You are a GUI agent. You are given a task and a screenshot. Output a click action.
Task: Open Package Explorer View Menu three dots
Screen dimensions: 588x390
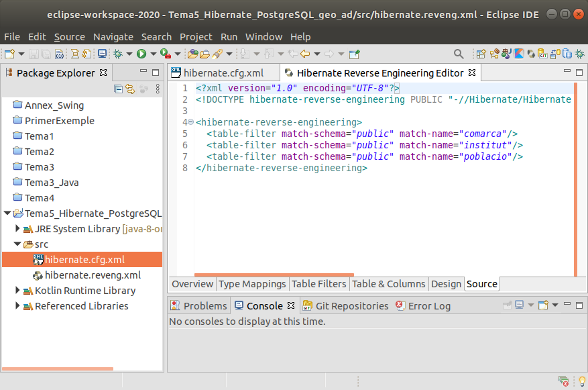tap(158, 89)
